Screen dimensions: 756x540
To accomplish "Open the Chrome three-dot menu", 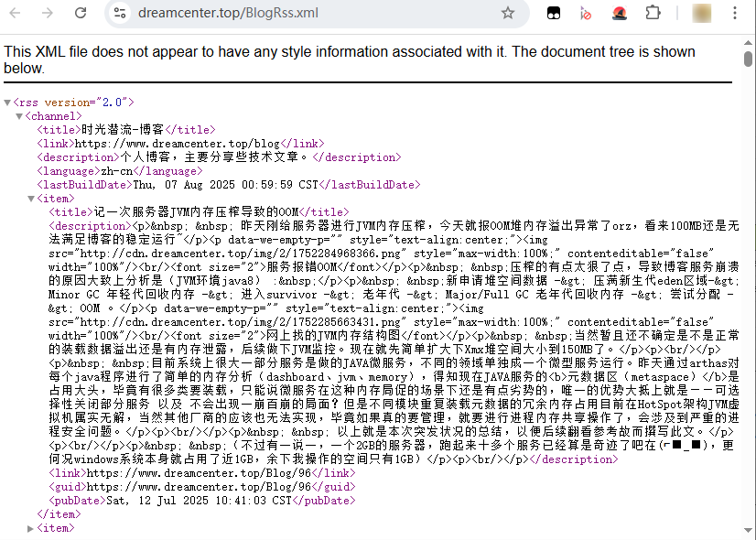I will pyautogui.click(x=740, y=13).
